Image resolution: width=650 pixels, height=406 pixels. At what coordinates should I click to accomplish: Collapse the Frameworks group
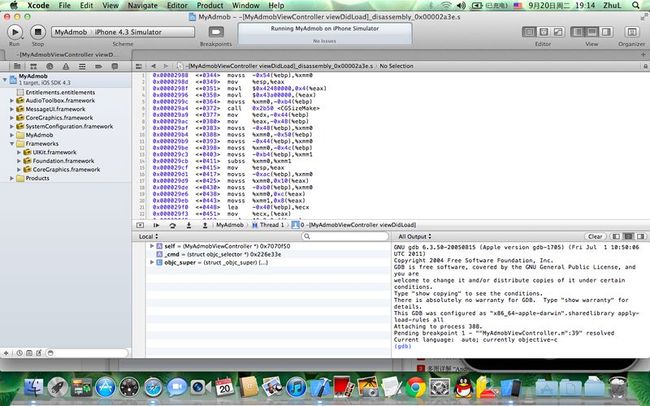coord(12,144)
